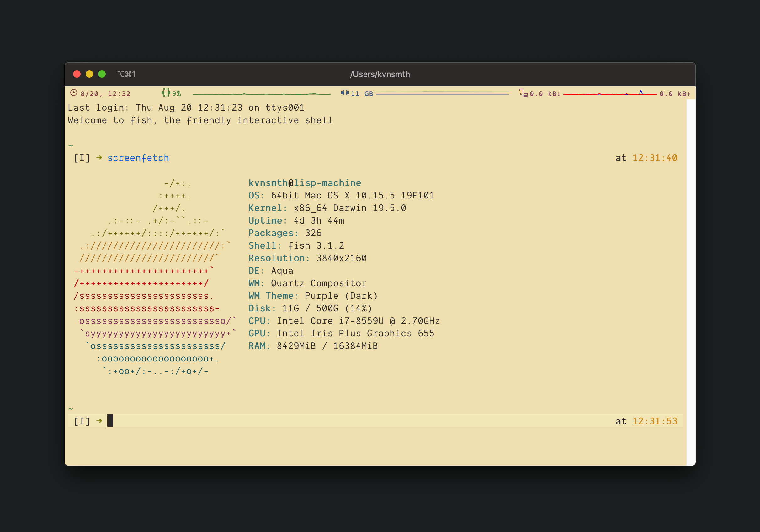Screen dimensions: 760x532
Task: Click the clock icon in status bar
Action: coord(73,93)
